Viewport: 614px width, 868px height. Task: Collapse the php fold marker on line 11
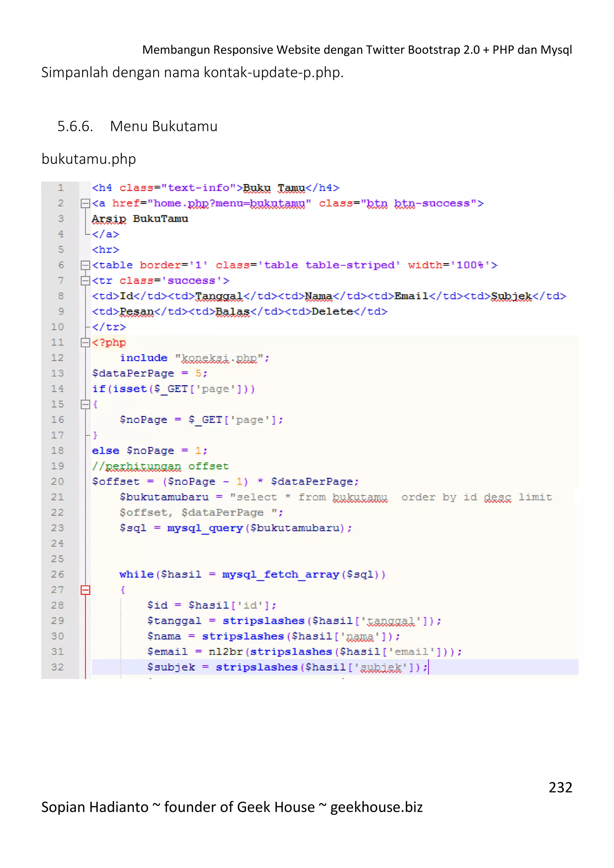point(85,343)
